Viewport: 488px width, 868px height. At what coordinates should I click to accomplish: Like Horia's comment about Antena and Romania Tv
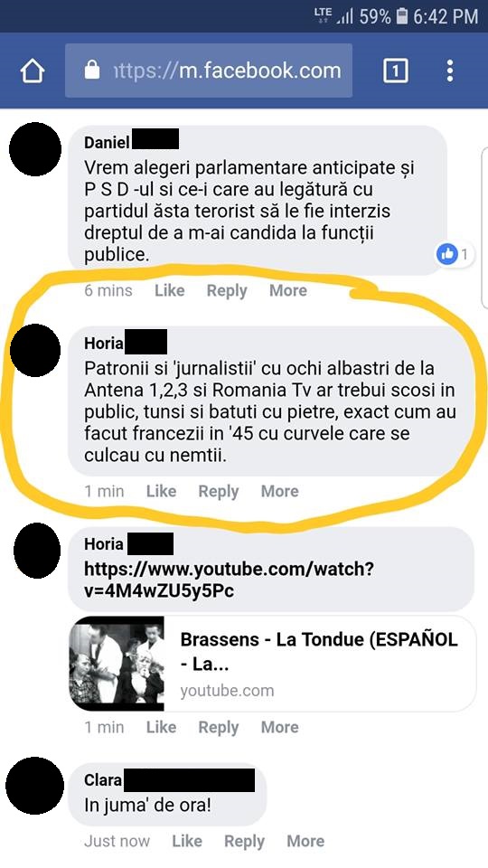(161, 491)
